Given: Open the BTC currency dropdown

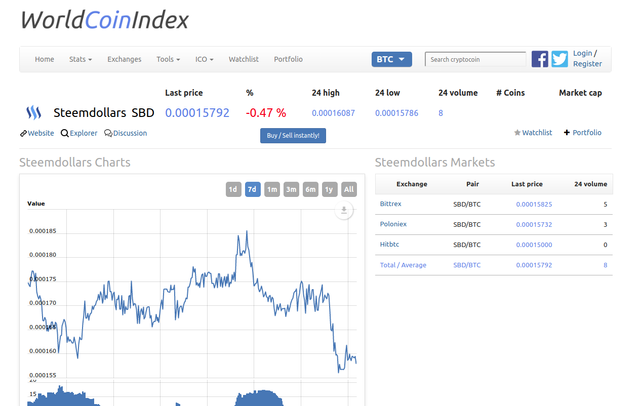Looking at the screenshot, I should pos(391,59).
